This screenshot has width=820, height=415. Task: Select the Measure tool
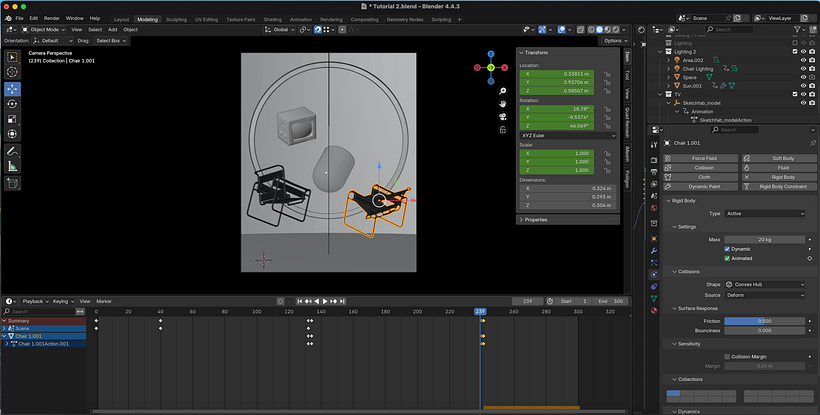(x=13, y=167)
